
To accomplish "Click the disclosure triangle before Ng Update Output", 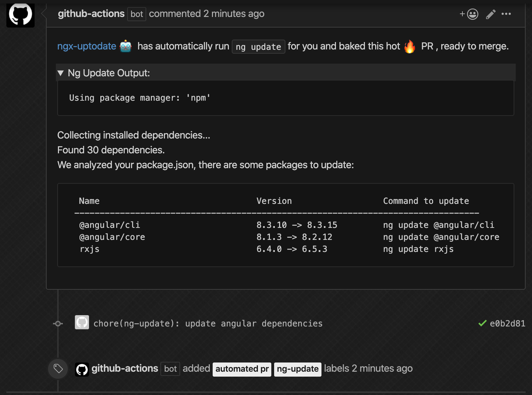I will (61, 73).
